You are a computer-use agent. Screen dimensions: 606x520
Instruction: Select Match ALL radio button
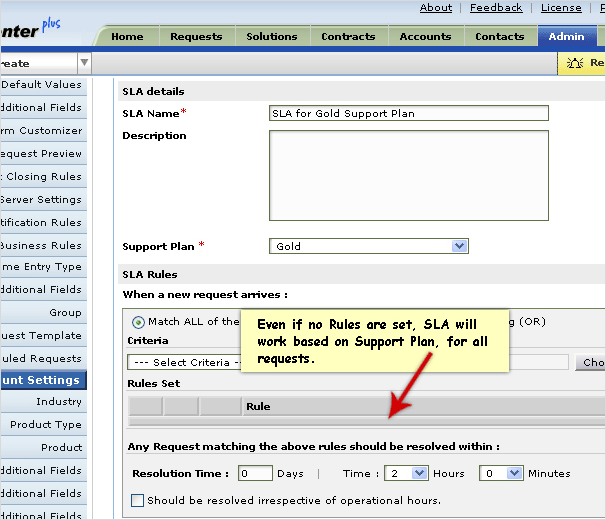pos(138,322)
